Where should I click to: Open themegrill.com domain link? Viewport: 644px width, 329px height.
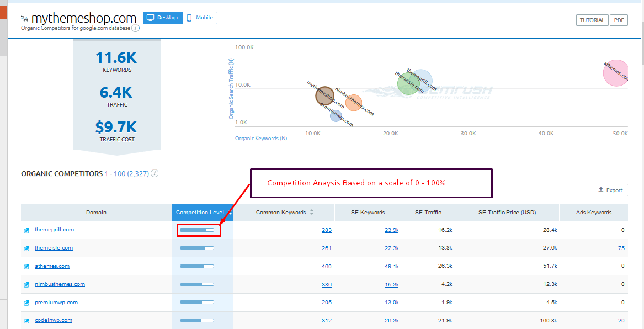pos(54,230)
